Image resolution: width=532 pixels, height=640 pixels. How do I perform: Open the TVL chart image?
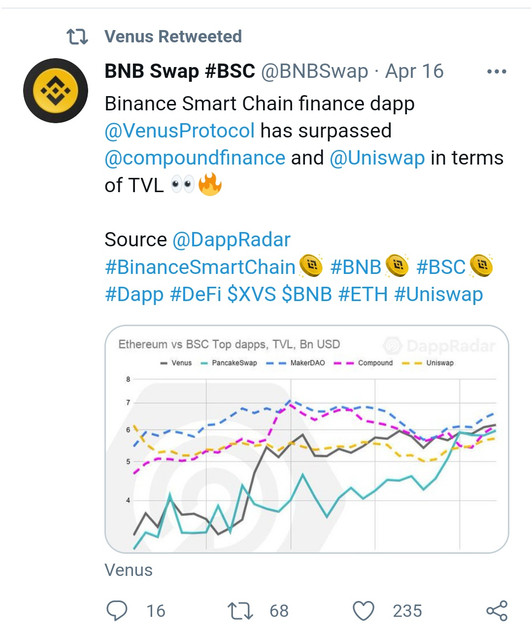pos(307,439)
